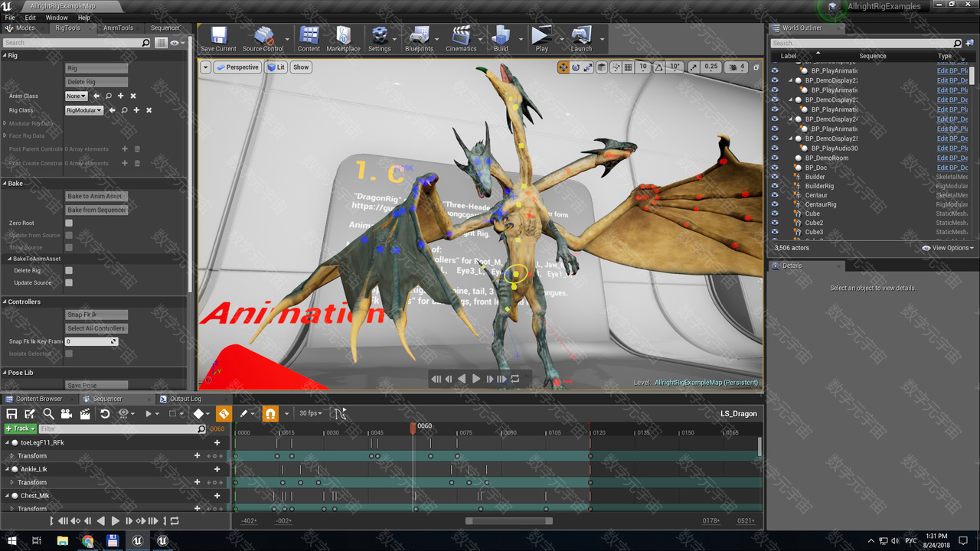Click the Bake from Sequencer button
980x551 pixels.
pyautogui.click(x=96, y=210)
